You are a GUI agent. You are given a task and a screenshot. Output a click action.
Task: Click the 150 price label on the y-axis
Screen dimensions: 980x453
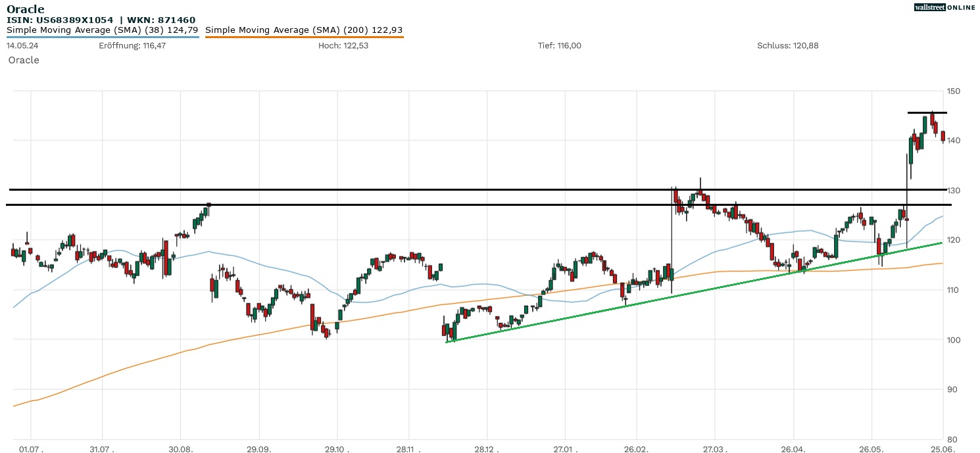coord(954,91)
